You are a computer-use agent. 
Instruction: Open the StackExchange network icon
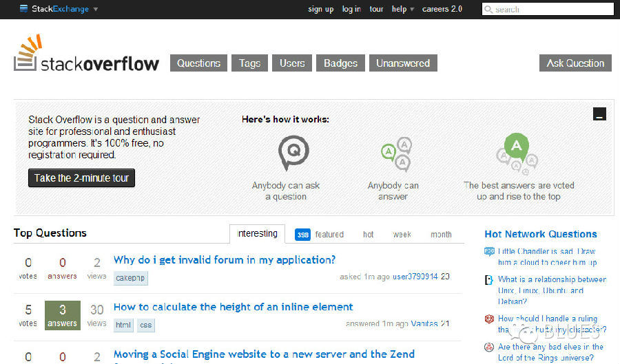coord(23,8)
